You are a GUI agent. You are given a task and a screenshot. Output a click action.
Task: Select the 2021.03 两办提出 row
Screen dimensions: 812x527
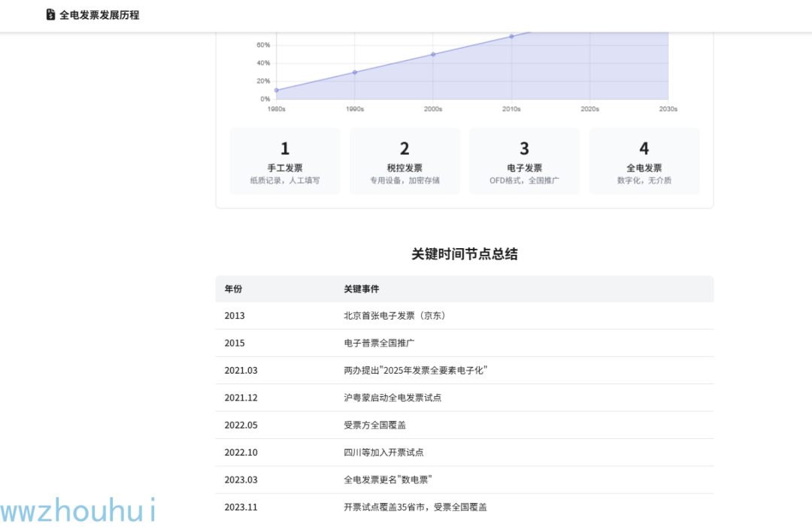point(465,371)
